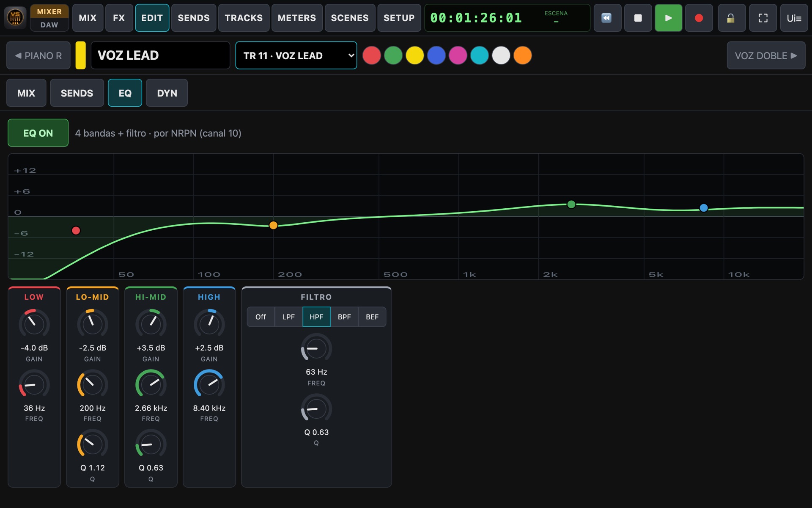Pick the cyan track color swatch
812x508 pixels.
480,55
